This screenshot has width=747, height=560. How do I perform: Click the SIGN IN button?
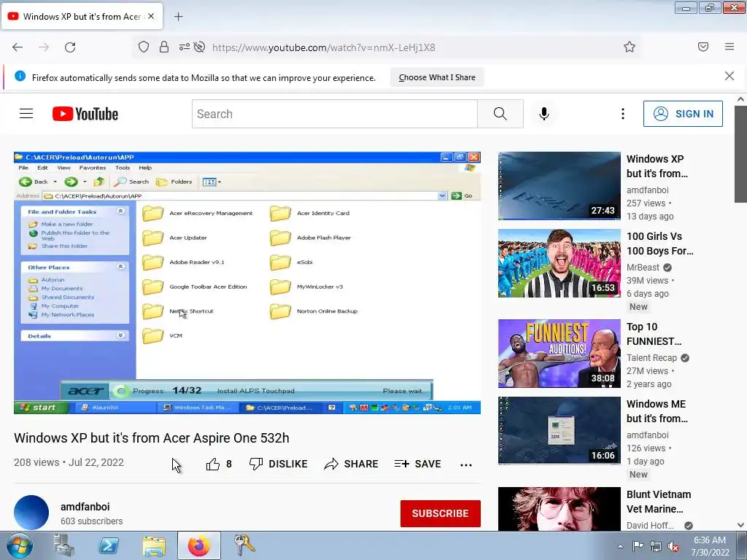coord(683,114)
